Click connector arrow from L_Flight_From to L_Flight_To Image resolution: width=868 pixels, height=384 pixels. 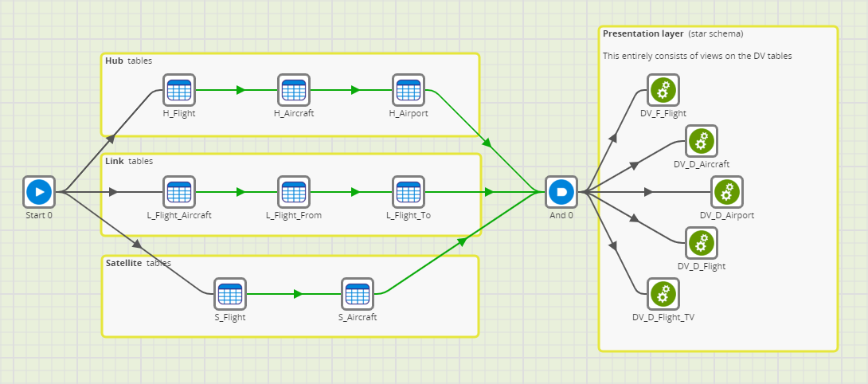pyautogui.click(x=355, y=192)
